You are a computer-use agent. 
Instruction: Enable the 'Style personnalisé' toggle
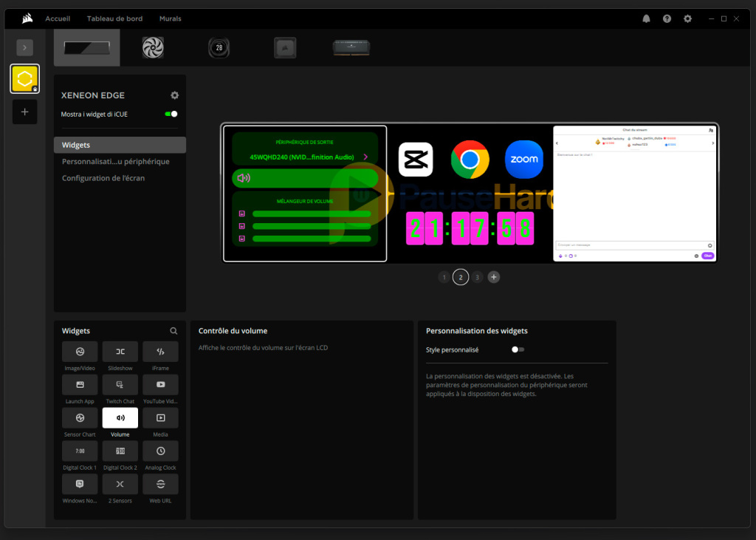518,349
